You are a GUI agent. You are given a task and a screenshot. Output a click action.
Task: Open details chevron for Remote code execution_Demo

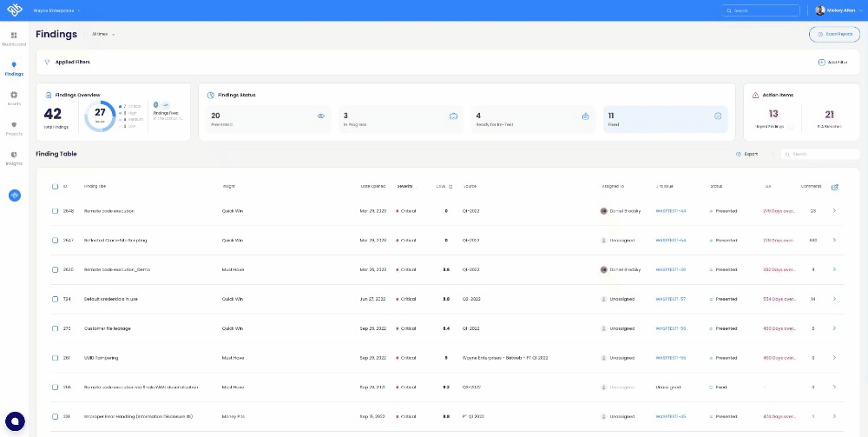point(835,269)
